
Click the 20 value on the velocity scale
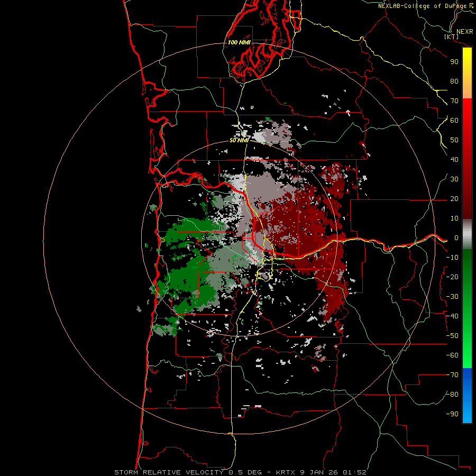pyautogui.click(x=454, y=198)
